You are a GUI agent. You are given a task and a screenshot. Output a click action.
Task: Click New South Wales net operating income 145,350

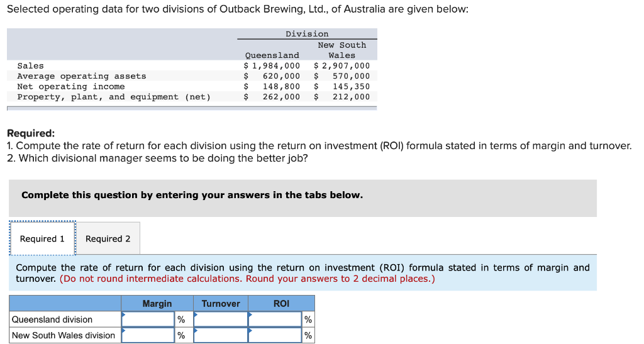351,87
